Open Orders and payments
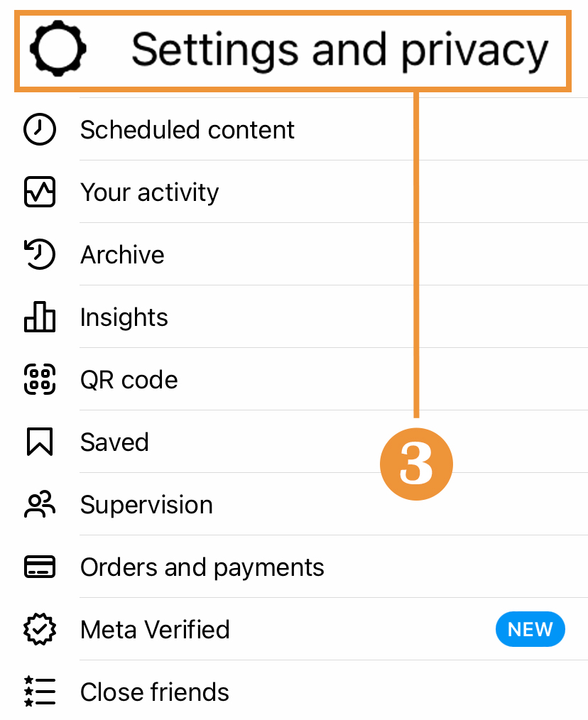 tap(202, 567)
